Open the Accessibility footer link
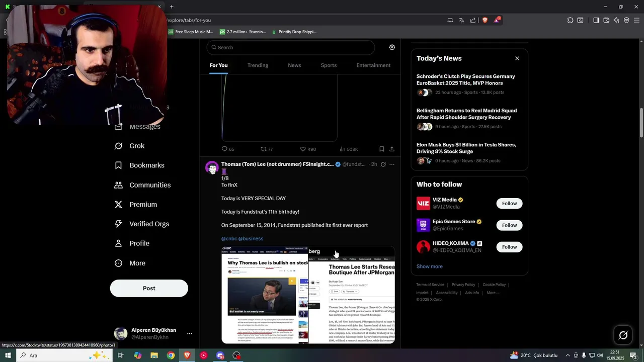This screenshot has height=362, width=644. click(447, 293)
